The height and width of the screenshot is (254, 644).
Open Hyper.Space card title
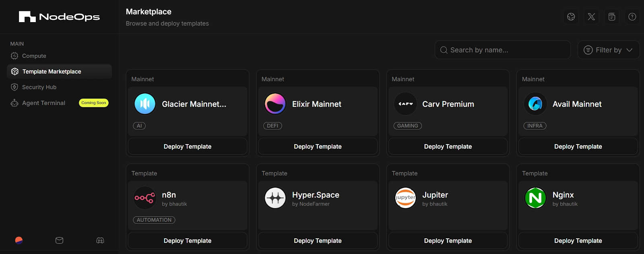point(316,195)
